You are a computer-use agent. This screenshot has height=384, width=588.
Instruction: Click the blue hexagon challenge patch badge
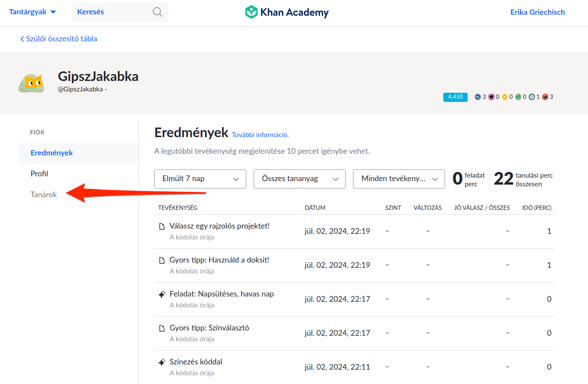(x=478, y=97)
